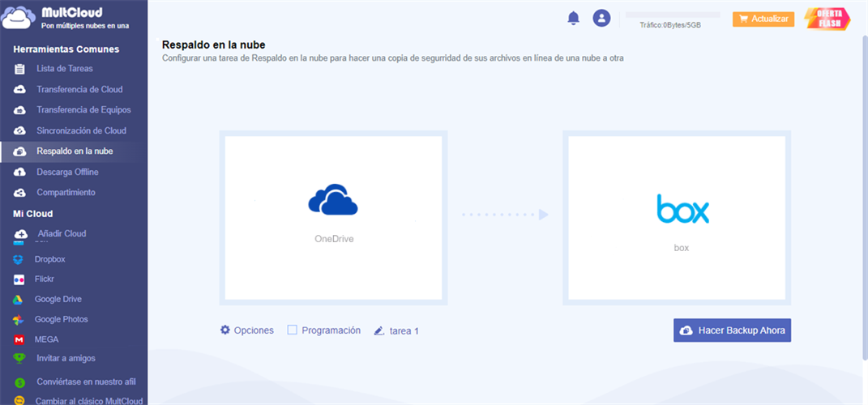
Task: Click the Cambiar al clásico switch icon
Action: pyautogui.click(x=19, y=401)
